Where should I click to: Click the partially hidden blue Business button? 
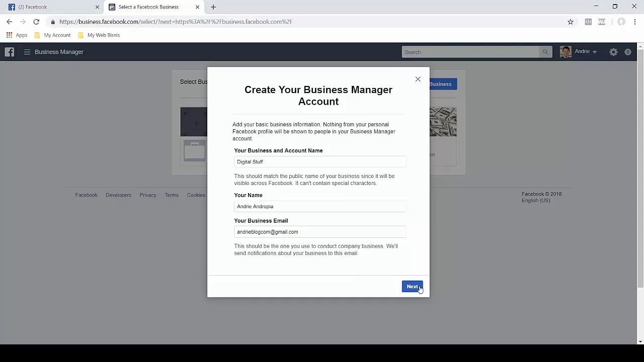point(443,84)
